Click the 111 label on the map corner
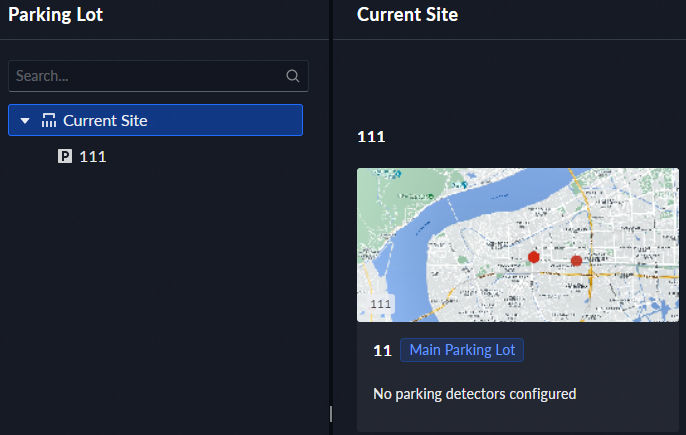Image resolution: width=686 pixels, height=435 pixels. click(x=381, y=304)
